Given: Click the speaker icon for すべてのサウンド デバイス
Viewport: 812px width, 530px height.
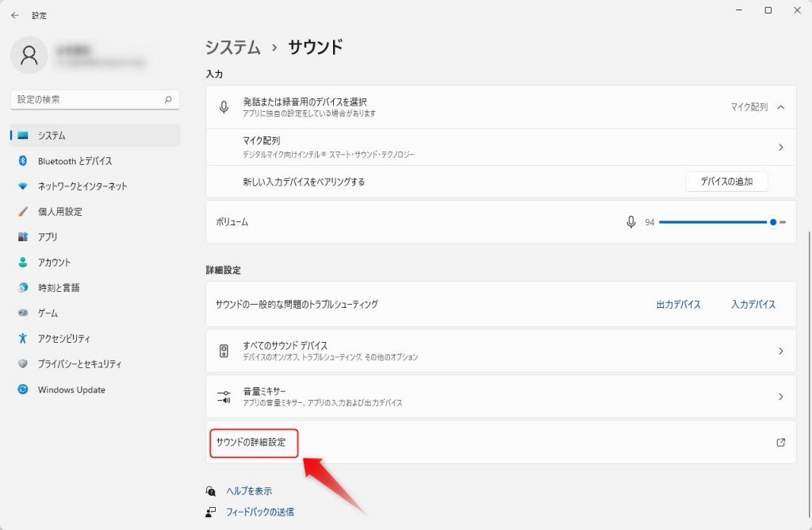Looking at the screenshot, I should point(224,351).
